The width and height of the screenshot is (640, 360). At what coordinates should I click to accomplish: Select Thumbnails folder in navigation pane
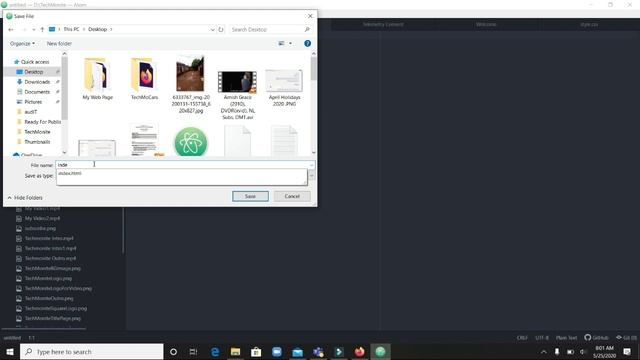(x=37, y=142)
